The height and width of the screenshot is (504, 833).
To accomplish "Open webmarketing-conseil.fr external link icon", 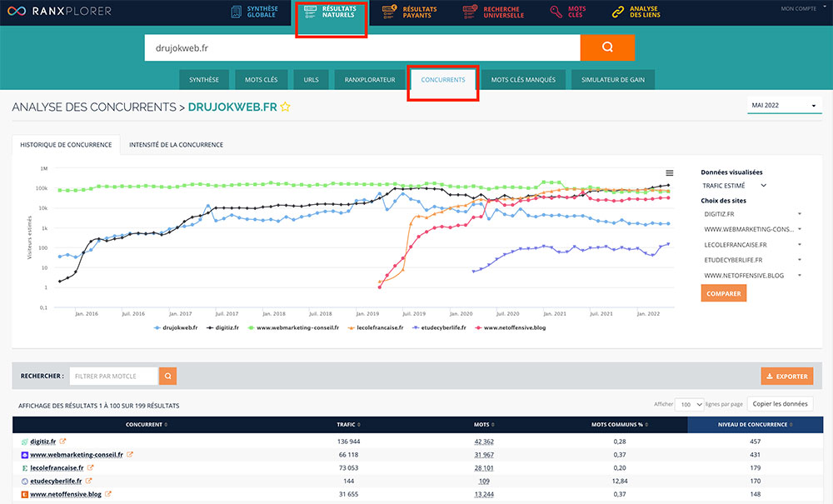I will 130,455.
